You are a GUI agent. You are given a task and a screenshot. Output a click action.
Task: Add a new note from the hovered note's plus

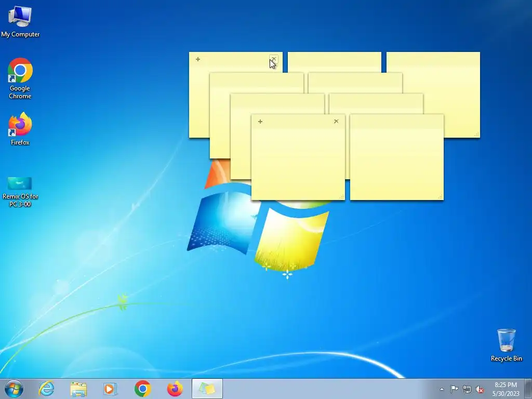point(198,59)
